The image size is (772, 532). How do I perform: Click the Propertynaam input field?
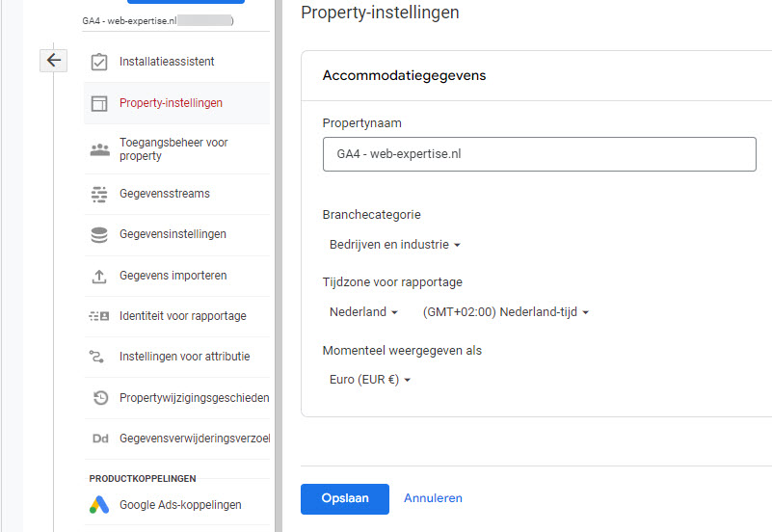(x=539, y=154)
